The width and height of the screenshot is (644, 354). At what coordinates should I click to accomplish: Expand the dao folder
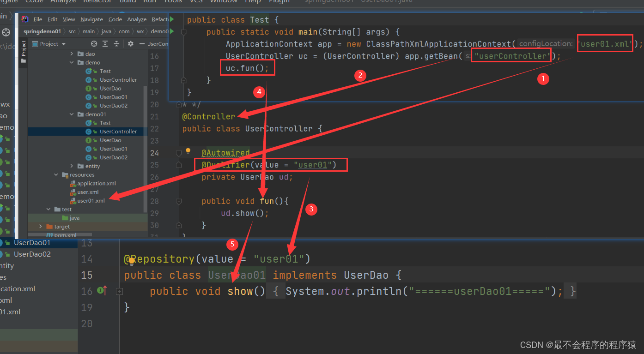click(x=72, y=54)
